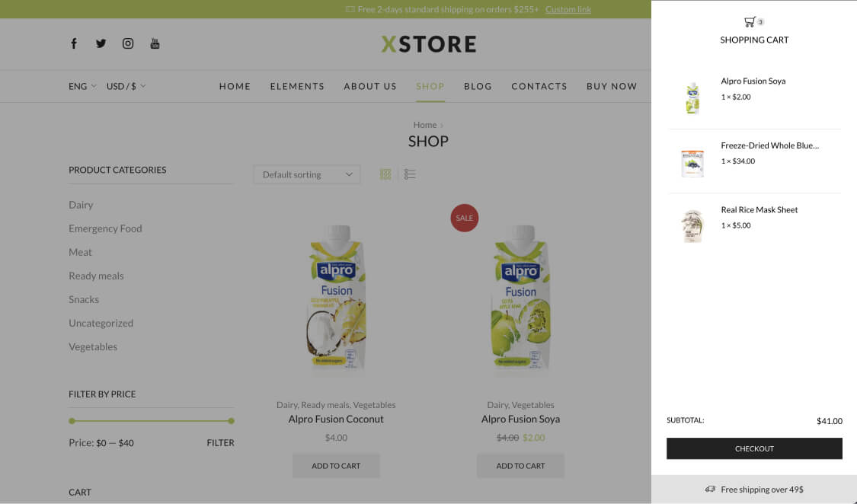Open the Facebook social icon

click(x=74, y=43)
